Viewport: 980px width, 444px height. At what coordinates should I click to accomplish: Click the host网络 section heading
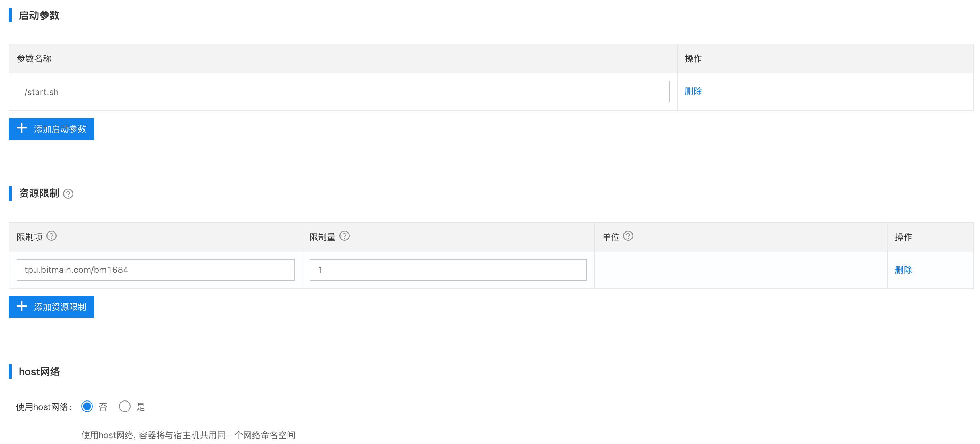click(39, 371)
